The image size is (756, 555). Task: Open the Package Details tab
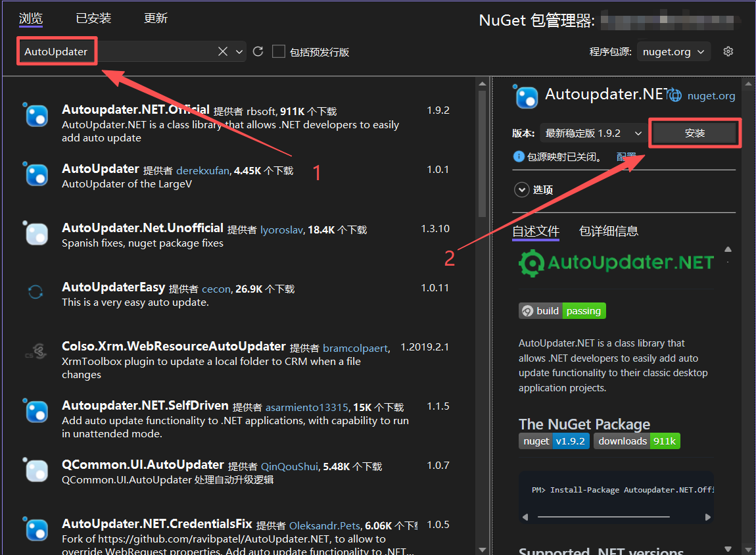609,231
